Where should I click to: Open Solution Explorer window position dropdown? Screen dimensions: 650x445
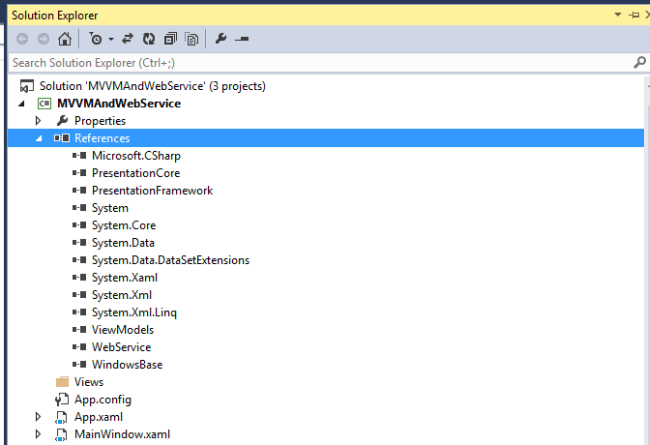click(x=618, y=15)
